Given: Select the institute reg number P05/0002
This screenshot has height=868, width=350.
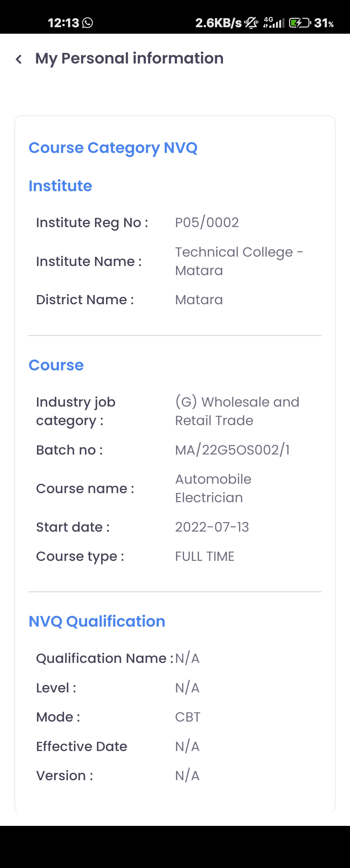Looking at the screenshot, I should tap(207, 222).
